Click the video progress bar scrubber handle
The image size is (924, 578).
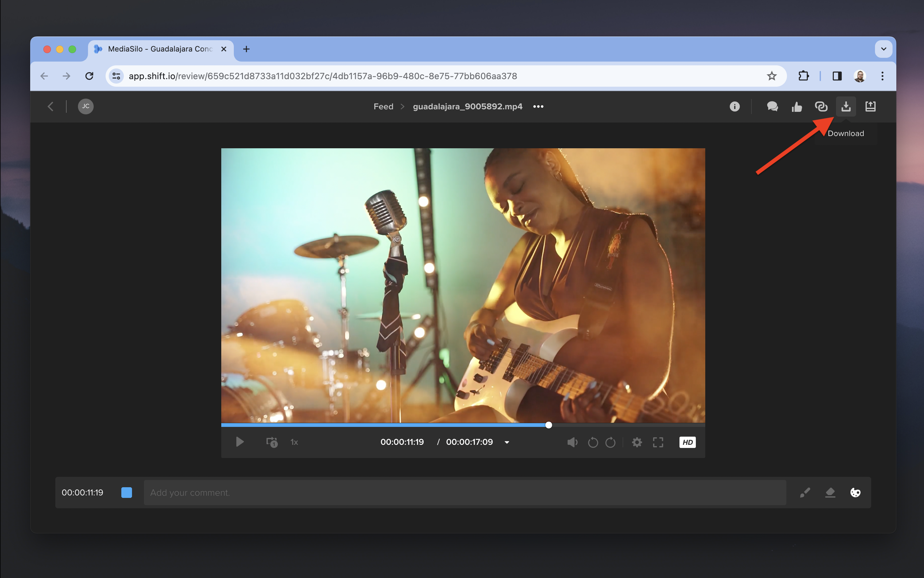pyautogui.click(x=548, y=425)
